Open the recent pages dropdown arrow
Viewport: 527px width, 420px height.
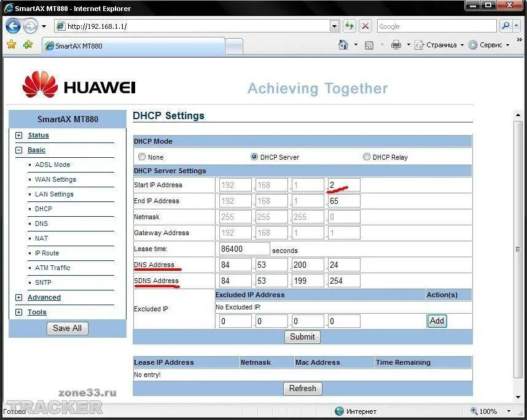point(44,26)
